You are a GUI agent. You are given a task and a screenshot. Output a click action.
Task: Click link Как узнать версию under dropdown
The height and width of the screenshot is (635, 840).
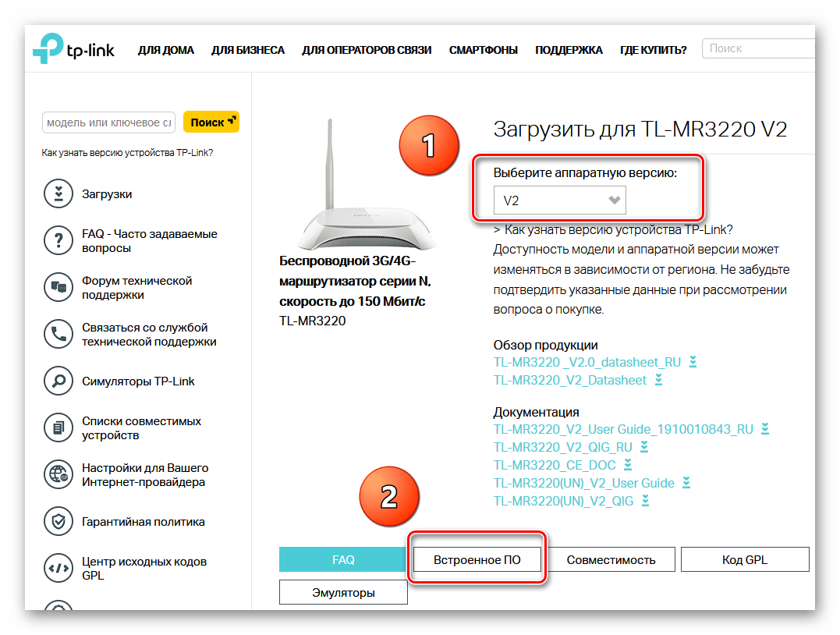(618, 229)
